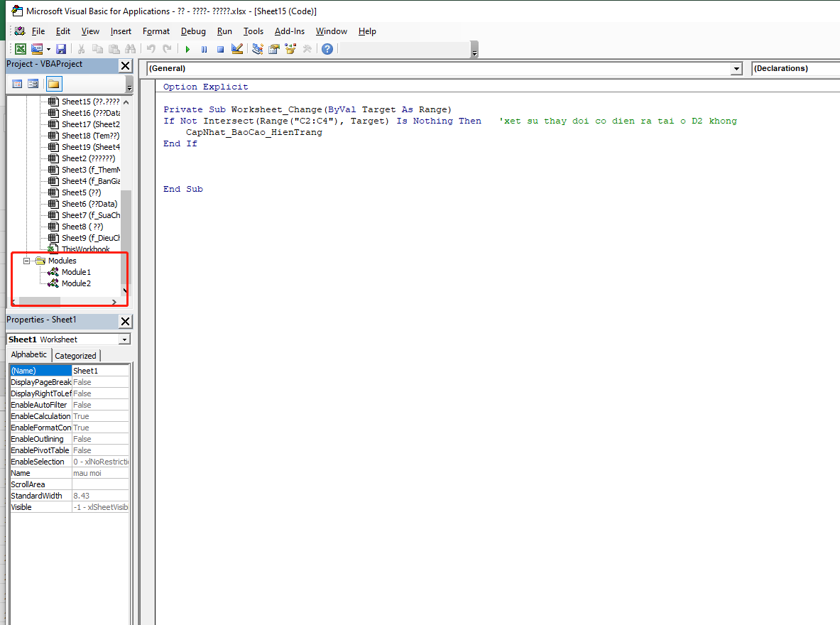The image size is (840, 625).
Task: Select Sheet6 (??Data) in project tree
Action: (89, 204)
